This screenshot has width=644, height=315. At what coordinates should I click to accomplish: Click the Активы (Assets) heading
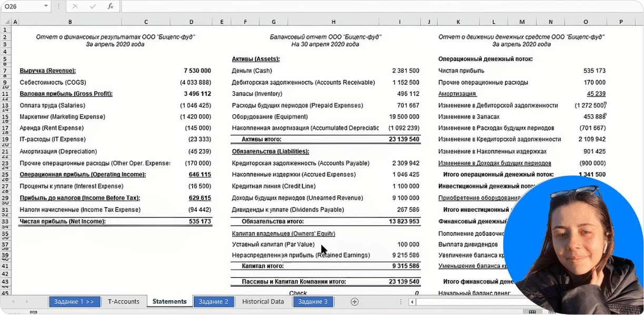(255, 59)
